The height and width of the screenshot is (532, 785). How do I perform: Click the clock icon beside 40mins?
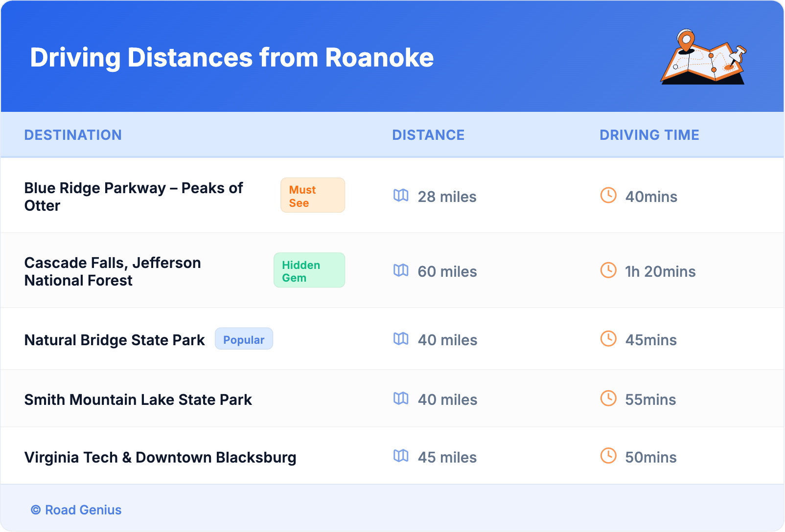tap(608, 196)
